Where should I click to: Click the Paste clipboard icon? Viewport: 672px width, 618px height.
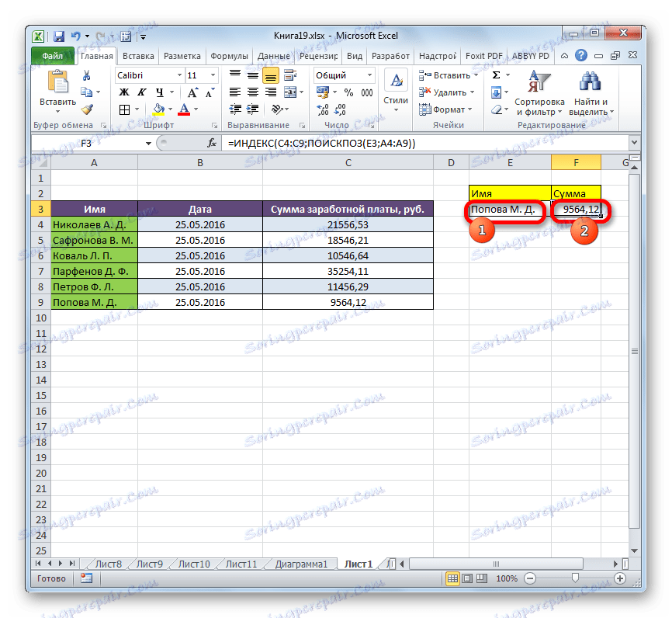point(57,82)
